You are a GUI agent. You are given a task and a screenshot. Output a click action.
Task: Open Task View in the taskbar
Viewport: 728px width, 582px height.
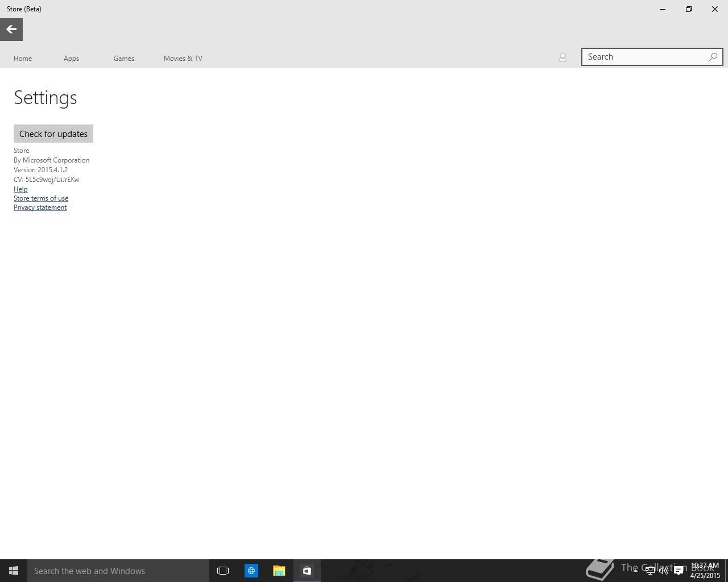[x=223, y=571]
